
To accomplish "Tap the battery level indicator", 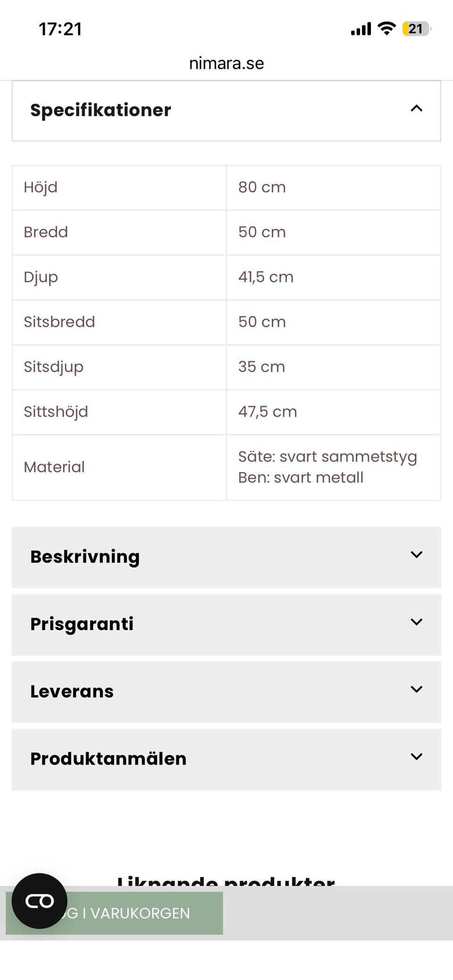I will click(416, 29).
